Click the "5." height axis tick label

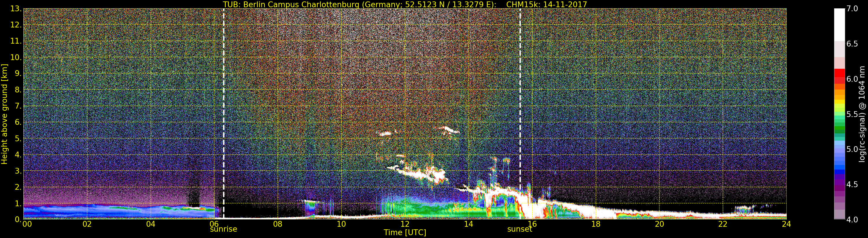[18, 138]
